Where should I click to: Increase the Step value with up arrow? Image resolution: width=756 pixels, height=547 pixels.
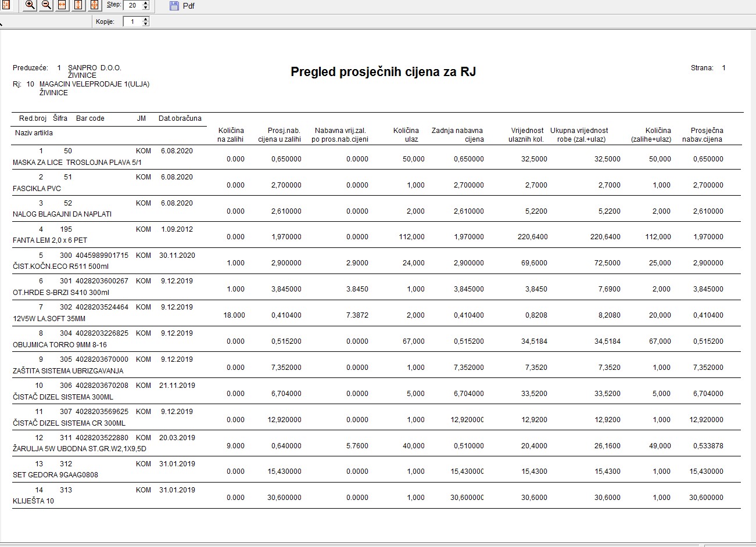145,3
